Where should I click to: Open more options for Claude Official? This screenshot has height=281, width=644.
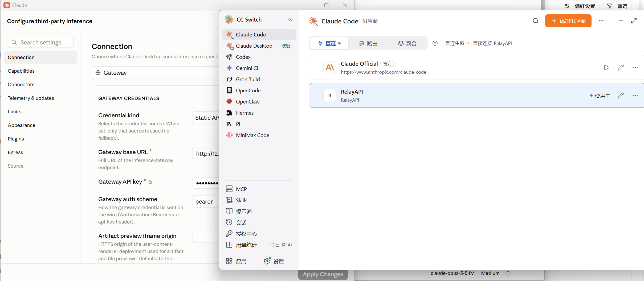coord(635,68)
